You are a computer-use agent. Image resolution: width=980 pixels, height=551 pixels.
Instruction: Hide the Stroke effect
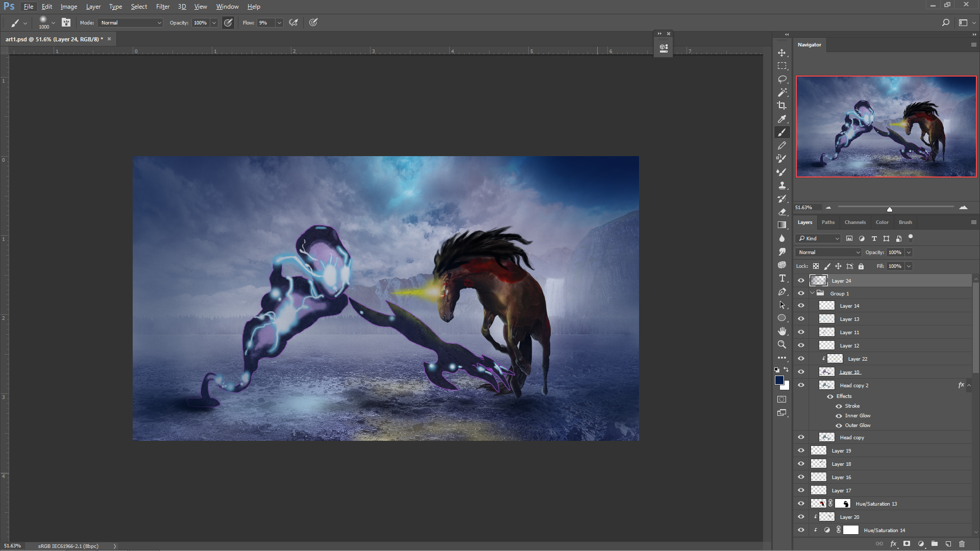pyautogui.click(x=839, y=406)
